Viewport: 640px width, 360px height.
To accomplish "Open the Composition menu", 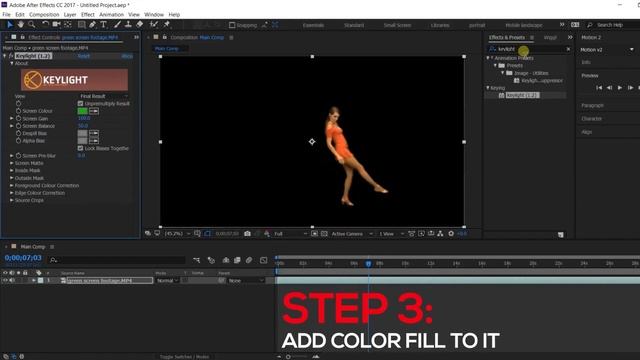I will click(44, 15).
